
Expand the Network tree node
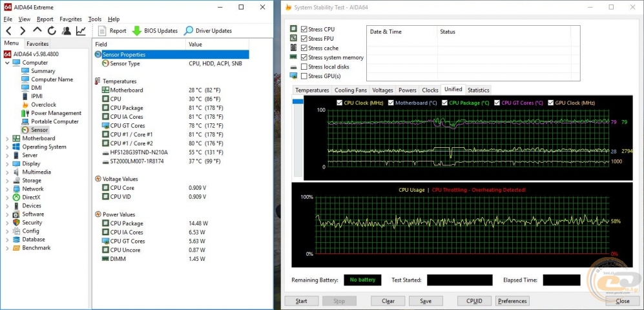[7, 189]
